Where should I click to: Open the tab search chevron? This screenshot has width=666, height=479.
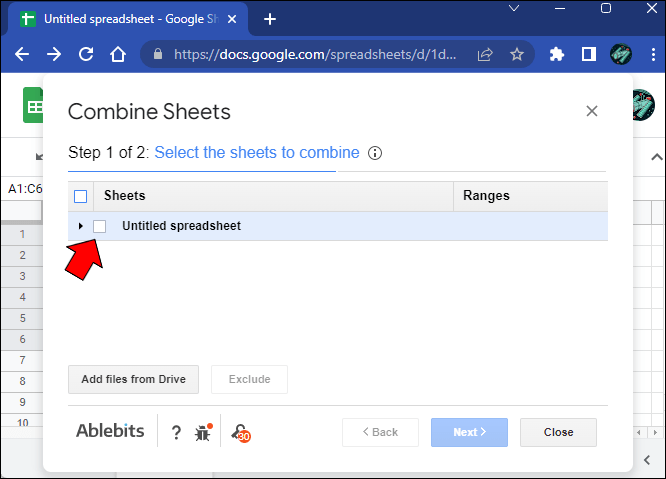click(514, 9)
